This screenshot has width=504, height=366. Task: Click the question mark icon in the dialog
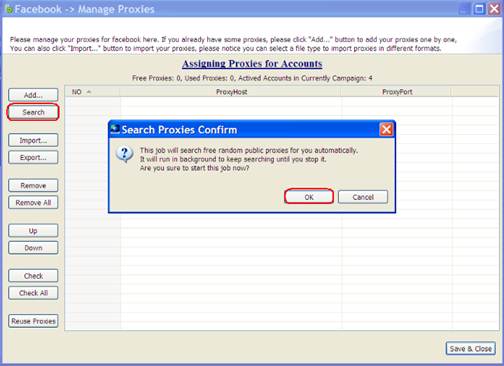tap(124, 154)
